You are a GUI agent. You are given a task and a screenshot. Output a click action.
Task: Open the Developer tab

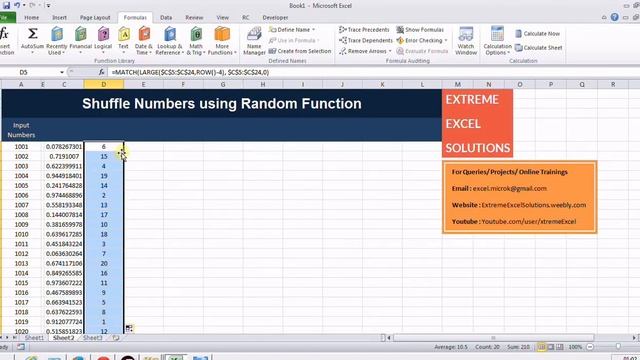275,18
